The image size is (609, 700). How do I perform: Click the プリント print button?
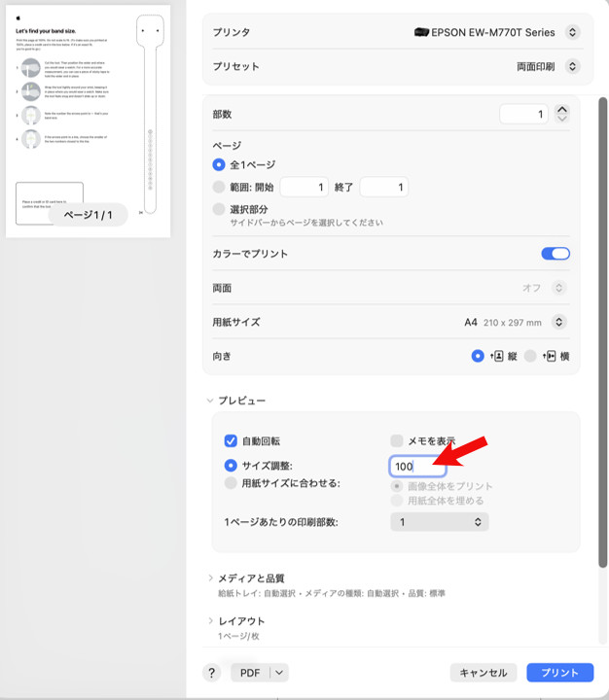pos(559,673)
